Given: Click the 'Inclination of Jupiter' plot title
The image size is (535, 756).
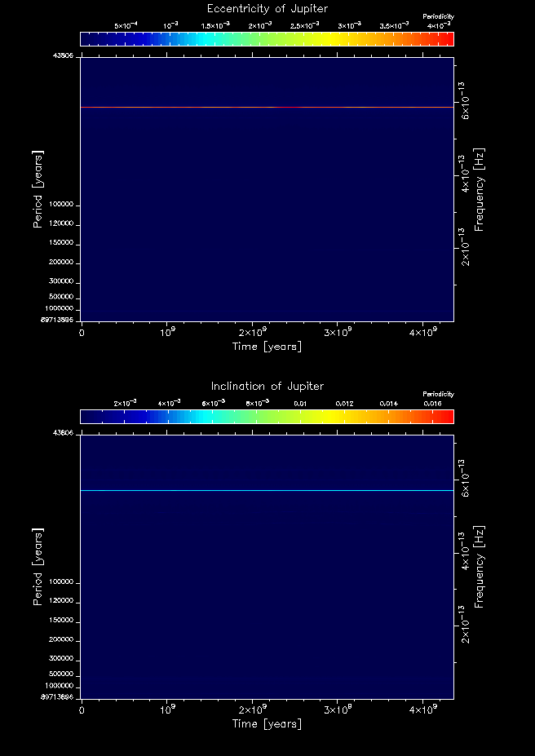Looking at the screenshot, I should click(x=267, y=387).
